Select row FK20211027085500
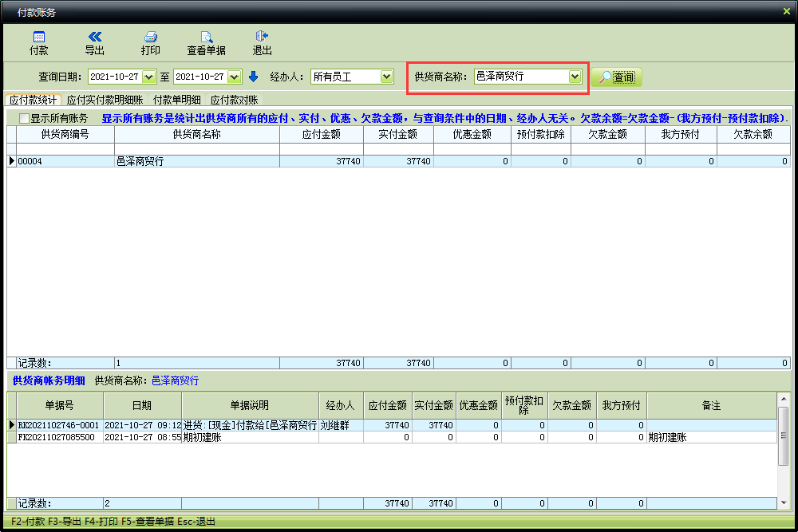The height and width of the screenshot is (532, 798). [392, 437]
